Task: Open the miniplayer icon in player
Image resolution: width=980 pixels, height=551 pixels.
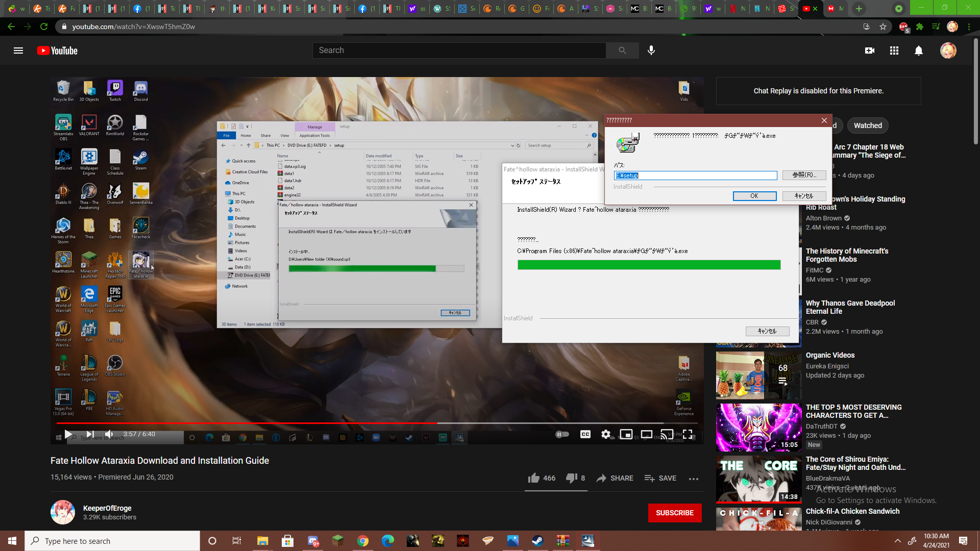Action: (626, 434)
